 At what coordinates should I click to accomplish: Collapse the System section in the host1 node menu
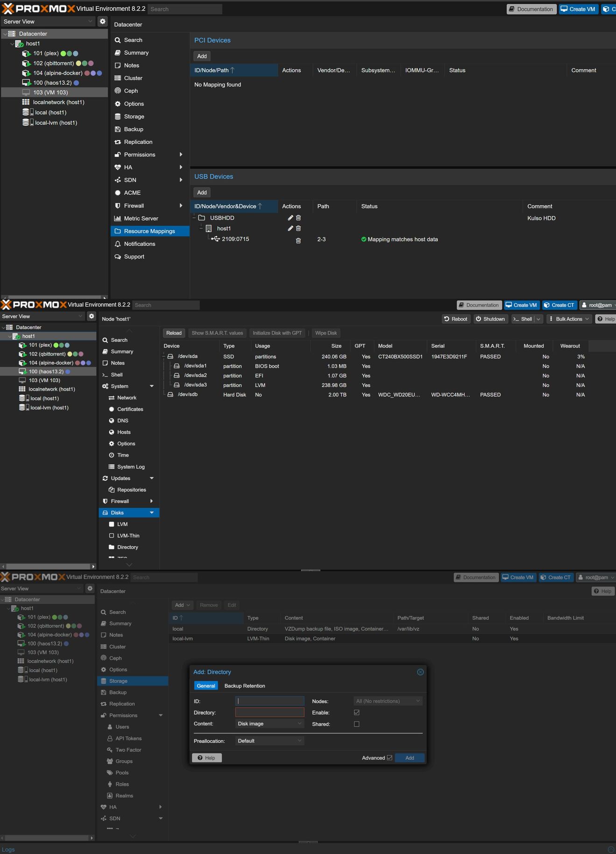[x=152, y=386]
